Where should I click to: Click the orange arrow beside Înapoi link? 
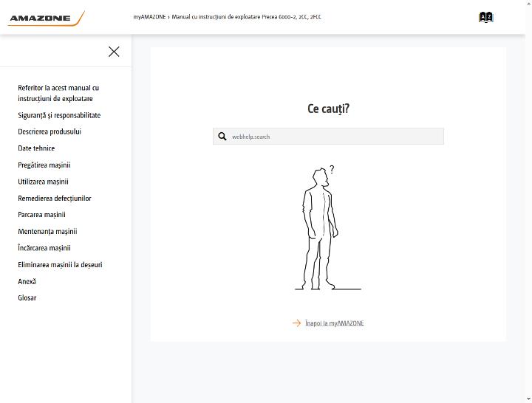tap(296, 323)
